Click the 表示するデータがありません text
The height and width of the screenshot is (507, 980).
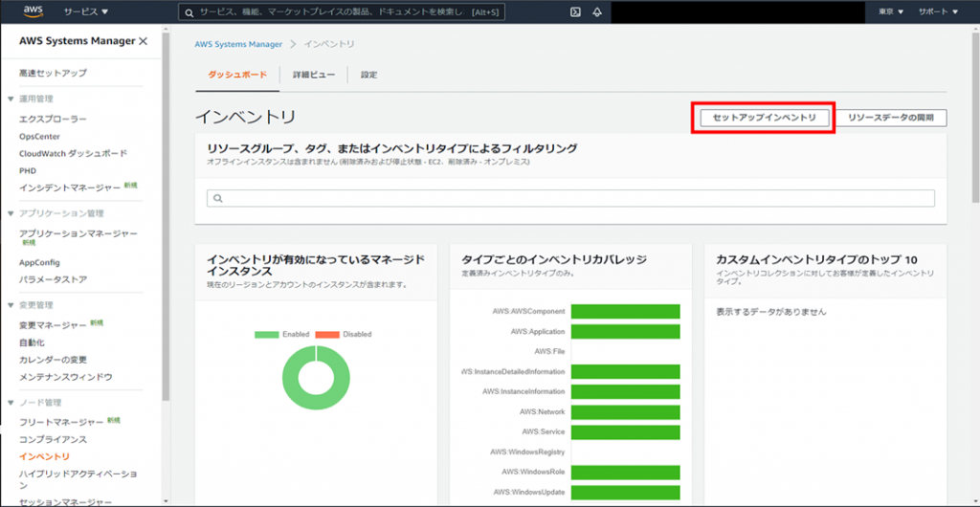tap(771, 312)
